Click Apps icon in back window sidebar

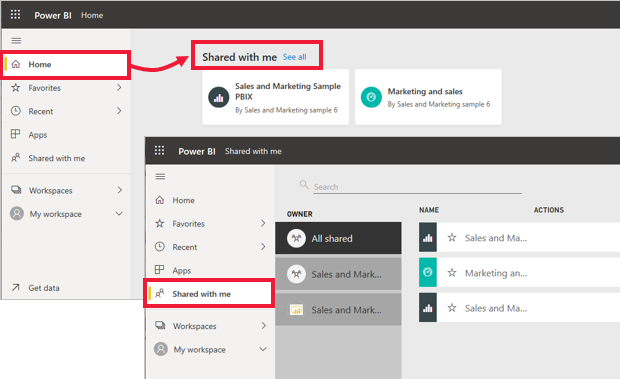click(15, 134)
